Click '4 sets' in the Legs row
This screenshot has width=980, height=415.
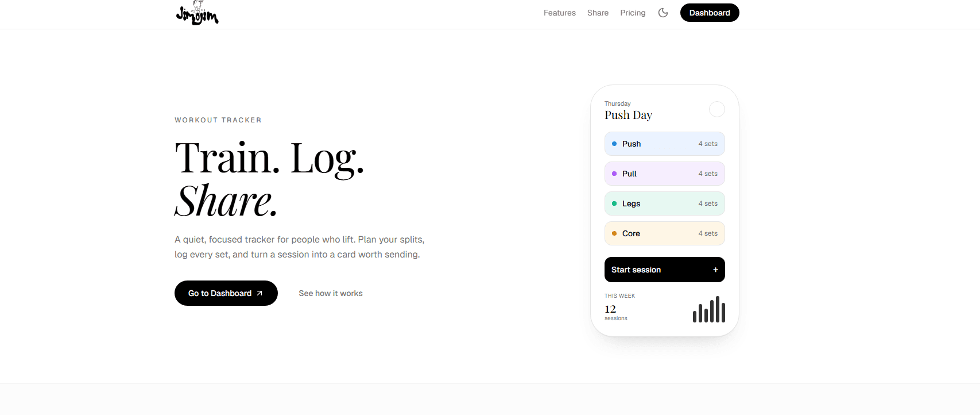(x=708, y=203)
